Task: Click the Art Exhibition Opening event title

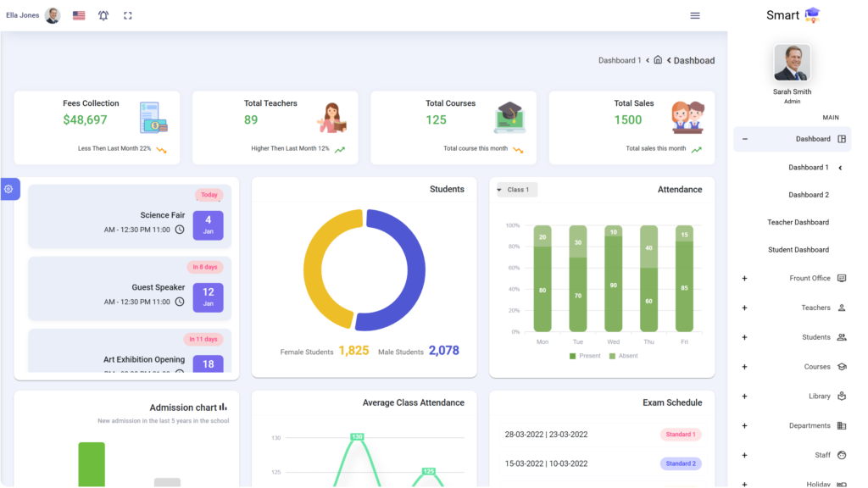Action: point(144,359)
